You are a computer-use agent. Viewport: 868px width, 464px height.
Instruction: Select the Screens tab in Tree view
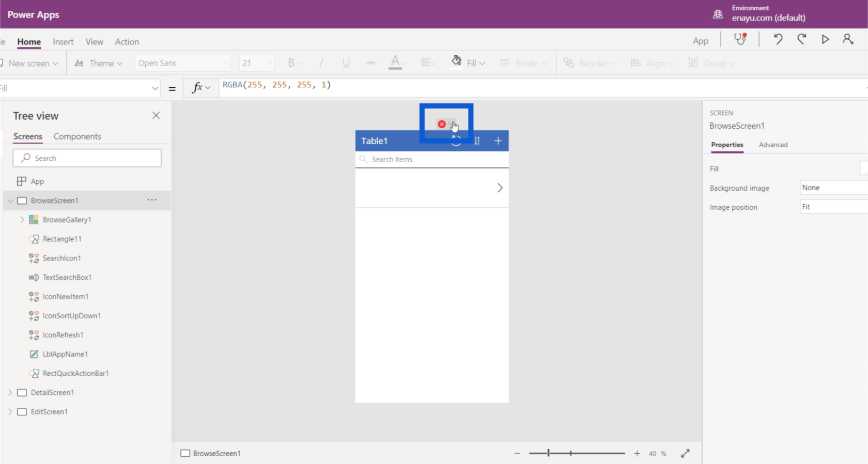(x=28, y=136)
